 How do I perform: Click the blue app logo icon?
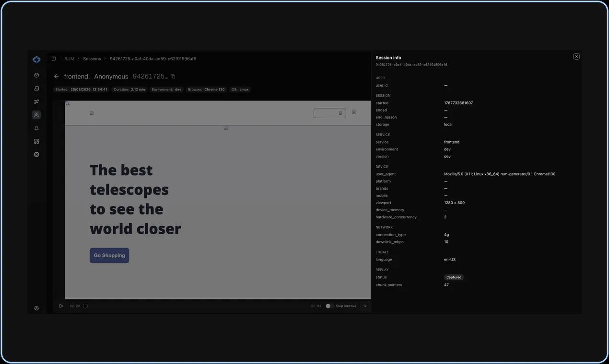tap(36, 60)
